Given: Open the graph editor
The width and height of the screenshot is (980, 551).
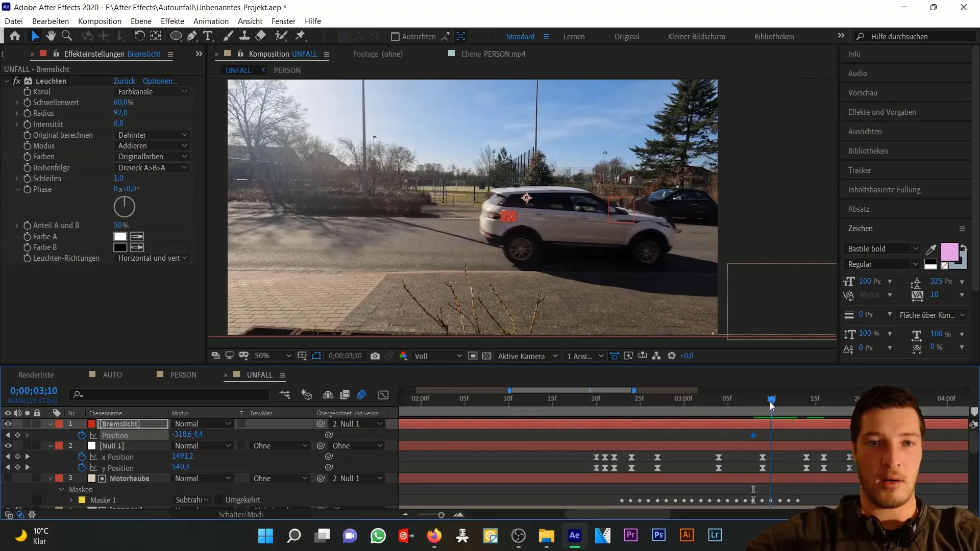Looking at the screenshot, I should point(383,395).
